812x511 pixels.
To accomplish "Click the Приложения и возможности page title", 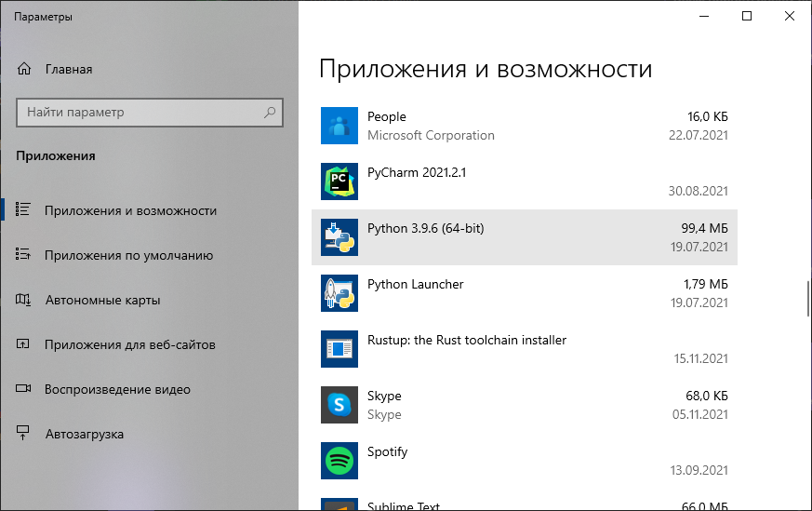I will click(x=486, y=69).
